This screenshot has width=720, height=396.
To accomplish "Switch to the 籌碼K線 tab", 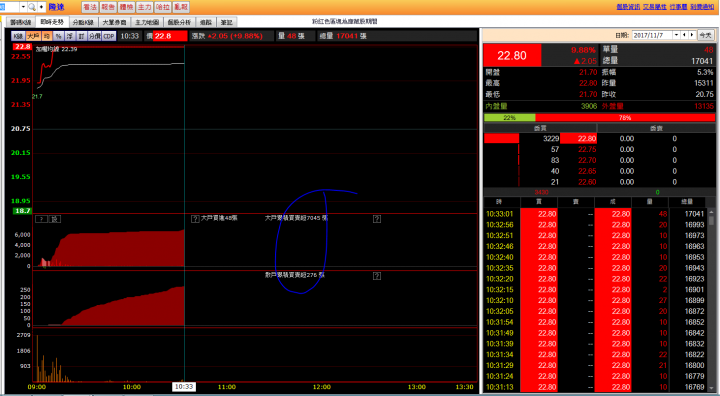I will coord(21,22).
